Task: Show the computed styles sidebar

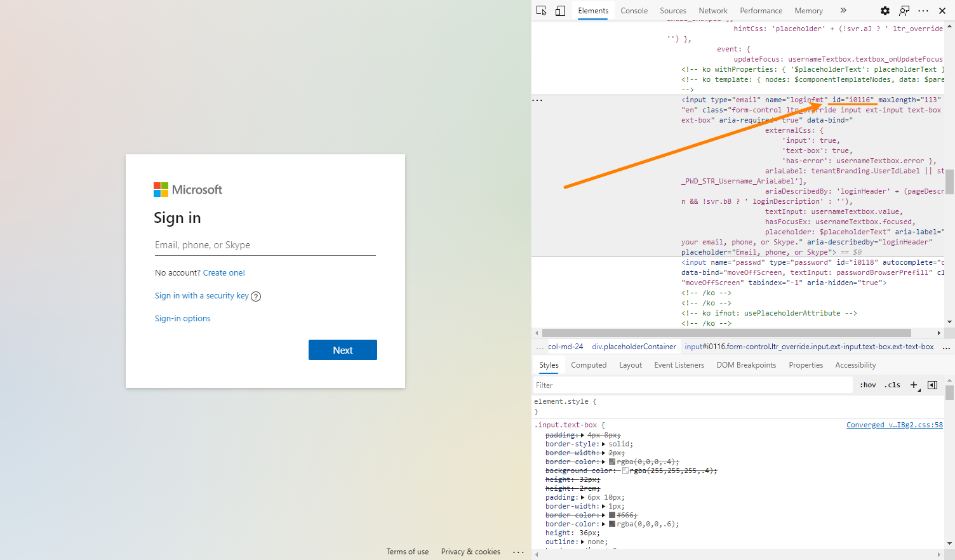Action: coord(589,364)
